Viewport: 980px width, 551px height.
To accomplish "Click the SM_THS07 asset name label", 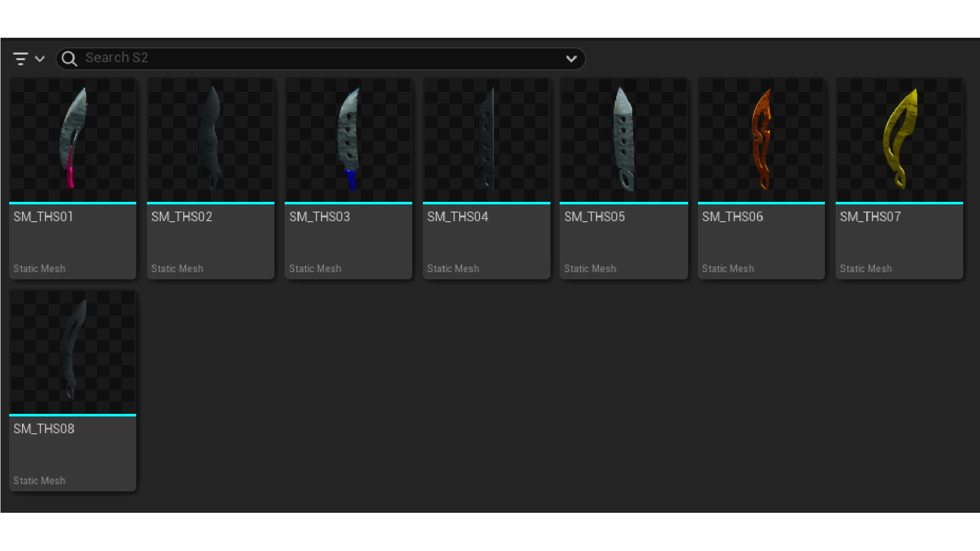I will coord(870,217).
